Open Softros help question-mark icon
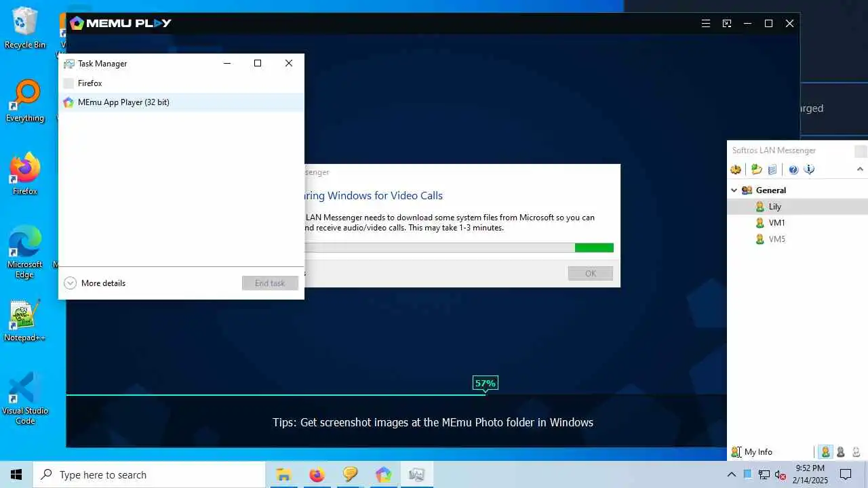The width and height of the screenshot is (868, 488). point(793,169)
